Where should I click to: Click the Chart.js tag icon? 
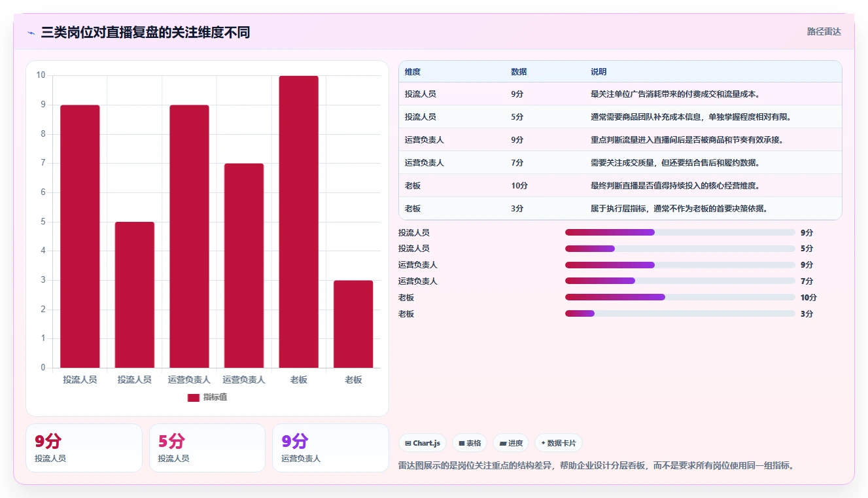pos(408,443)
